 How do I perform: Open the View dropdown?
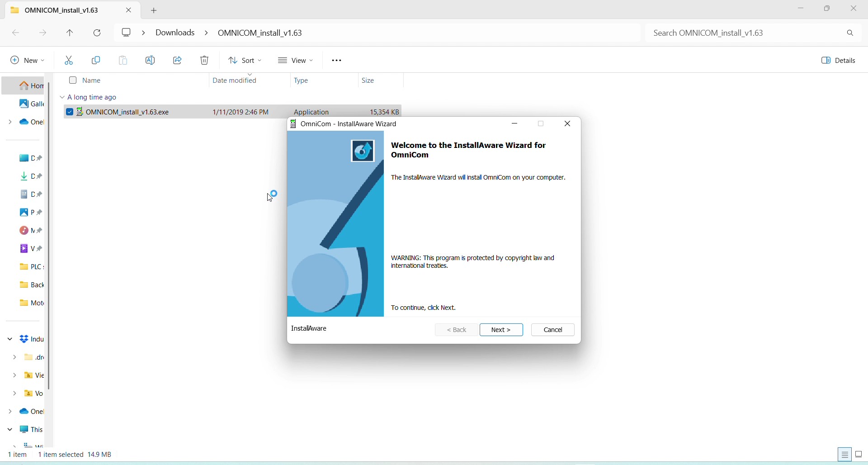[x=296, y=61]
